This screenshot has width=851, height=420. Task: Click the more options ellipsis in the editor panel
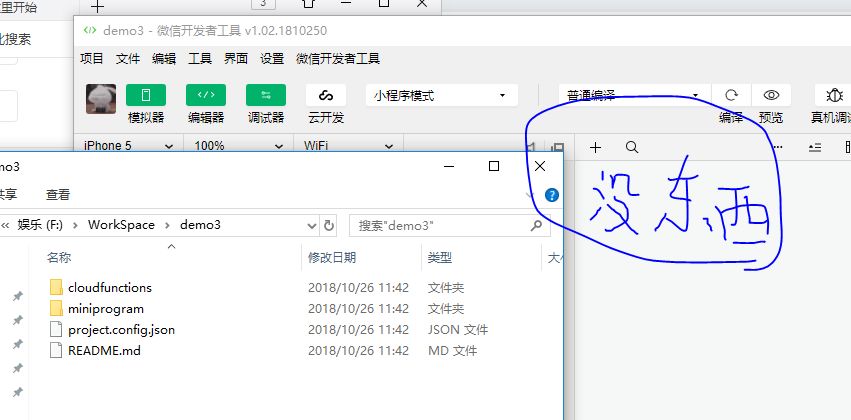777,148
